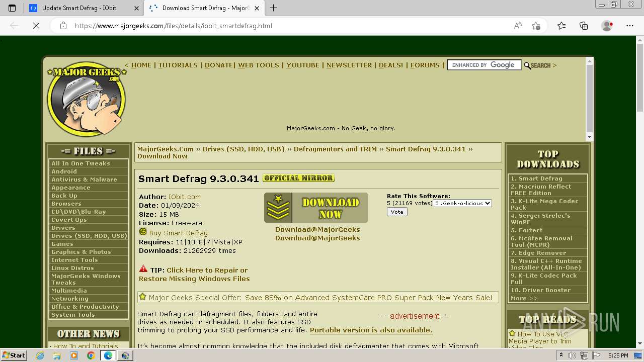Viewport: 644px width, 362px height.
Task: Click the browser address bar URL
Action: [174, 26]
